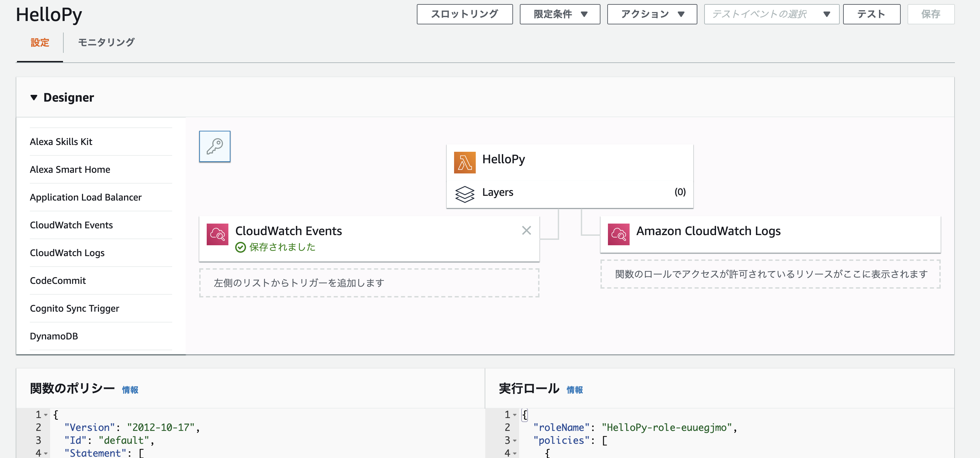
Task: Click the key icon in the Designer canvas
Action: pyautogui.click(x=215, y=146)
